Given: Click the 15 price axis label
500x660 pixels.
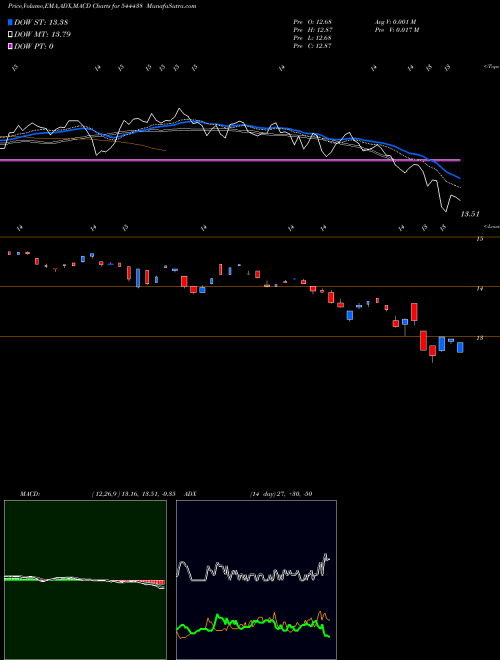Looking at the screenshot, I should (479, 239).
